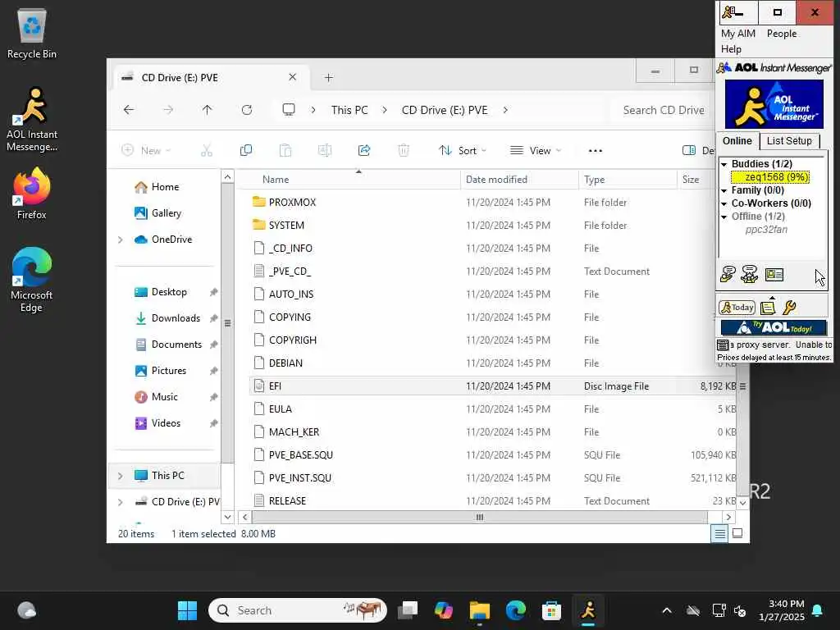This screenshot has width=840, height=630.
Task: Switch to details view icon in status bar
Action: click(719, 533)
